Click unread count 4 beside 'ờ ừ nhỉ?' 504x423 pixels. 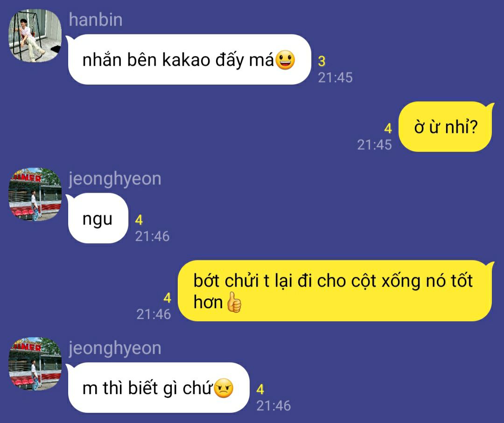[388, 128]
